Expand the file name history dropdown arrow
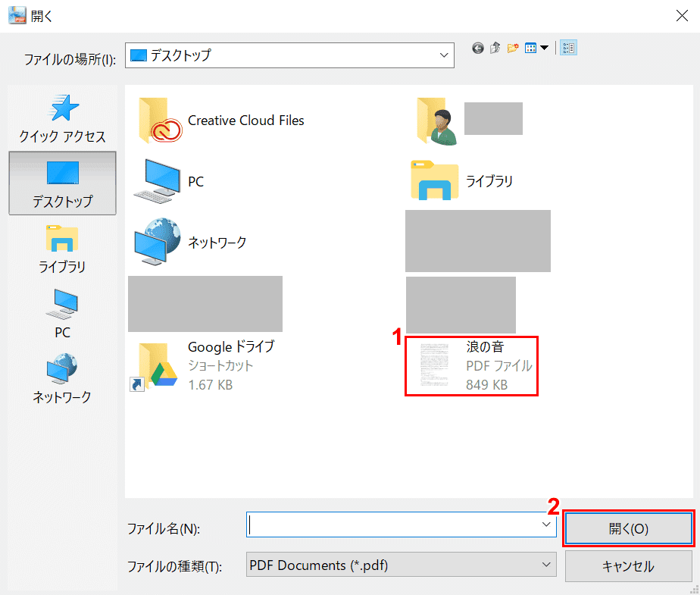This screenshot has height=595, width=700. tap(546, 525)
